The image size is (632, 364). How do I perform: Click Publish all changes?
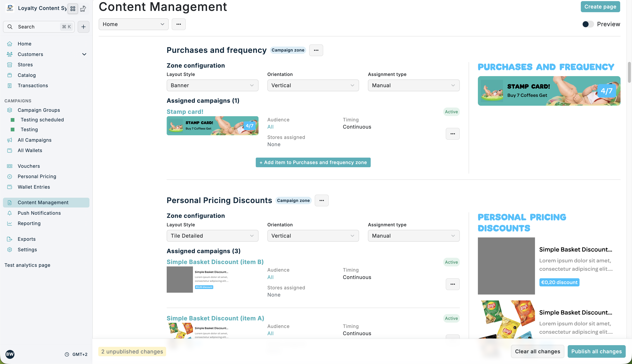pyautogui.click(x=597, y=351)
